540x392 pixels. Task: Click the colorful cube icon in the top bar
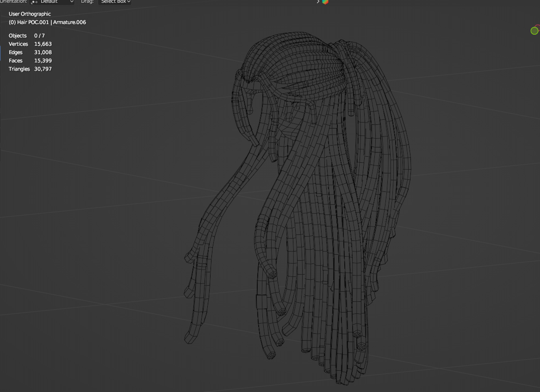pos(325,2)
